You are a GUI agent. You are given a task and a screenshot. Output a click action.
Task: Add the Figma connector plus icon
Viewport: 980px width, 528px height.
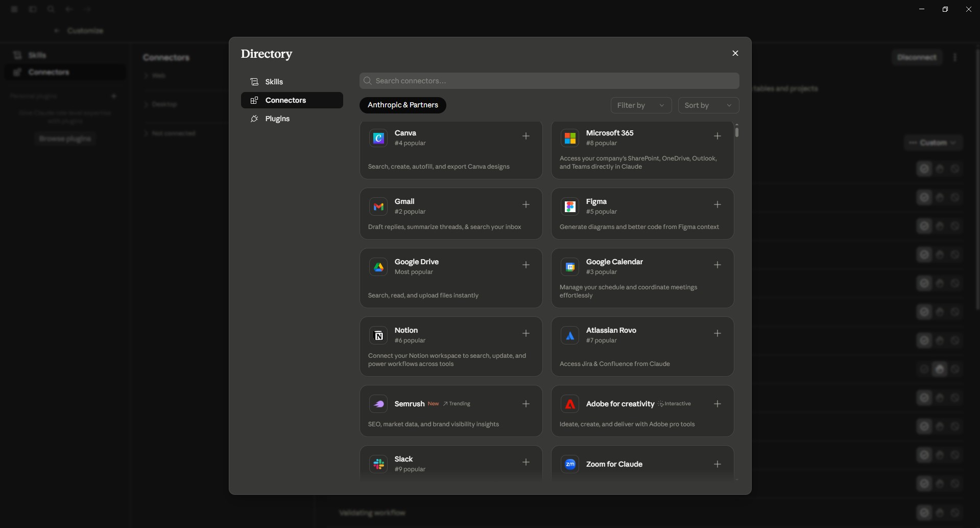[x=717, y=204]
